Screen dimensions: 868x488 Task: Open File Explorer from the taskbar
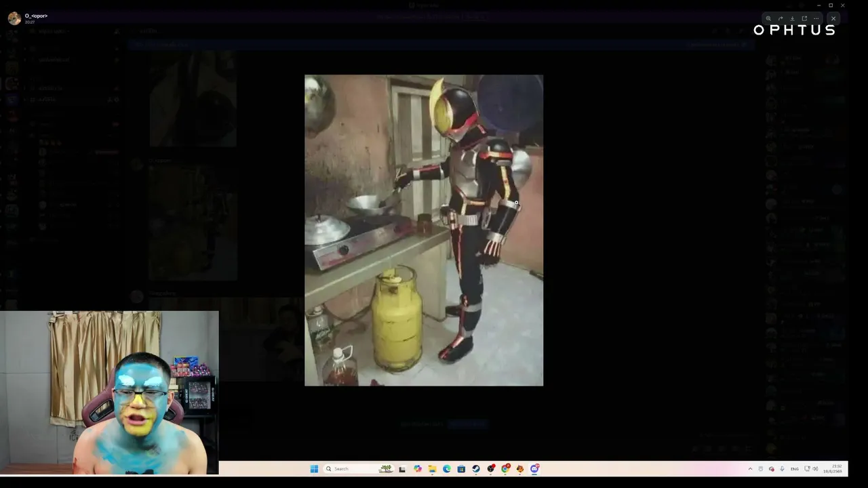pos(432,468)
